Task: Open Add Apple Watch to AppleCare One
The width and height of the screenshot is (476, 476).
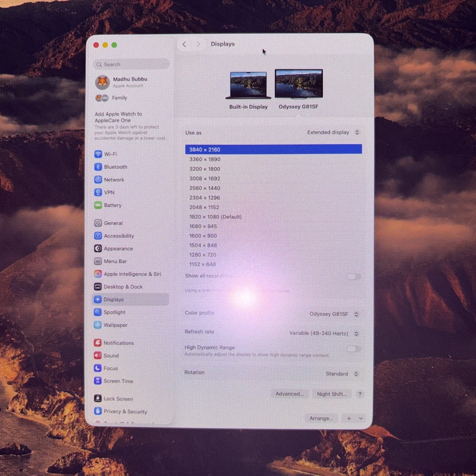Action: point(130,125)
